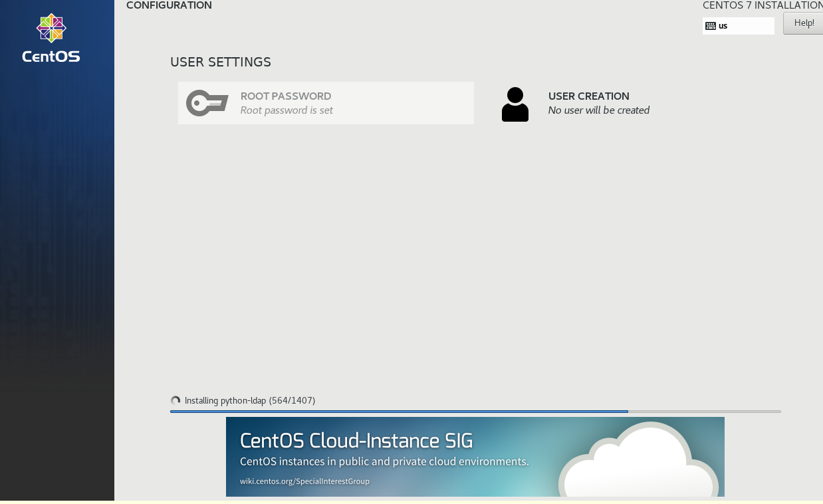The width and height of the screenshot is (823, 504).
Task: Click wiki.centos.org/SpecialInterestGroup link text
Action: pos(304,481)
